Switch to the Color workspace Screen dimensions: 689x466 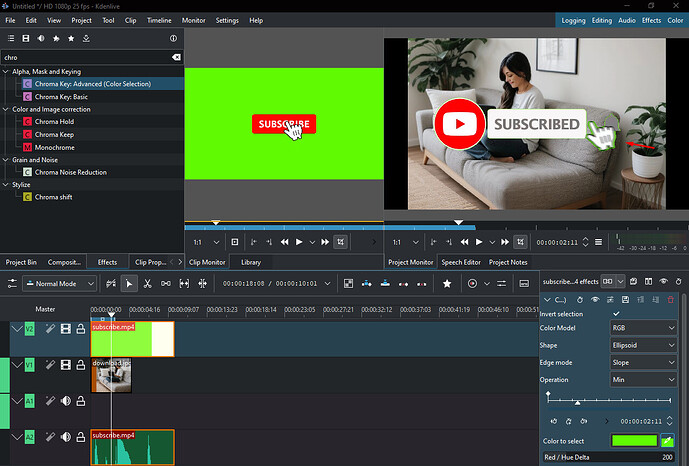[675, 20]
